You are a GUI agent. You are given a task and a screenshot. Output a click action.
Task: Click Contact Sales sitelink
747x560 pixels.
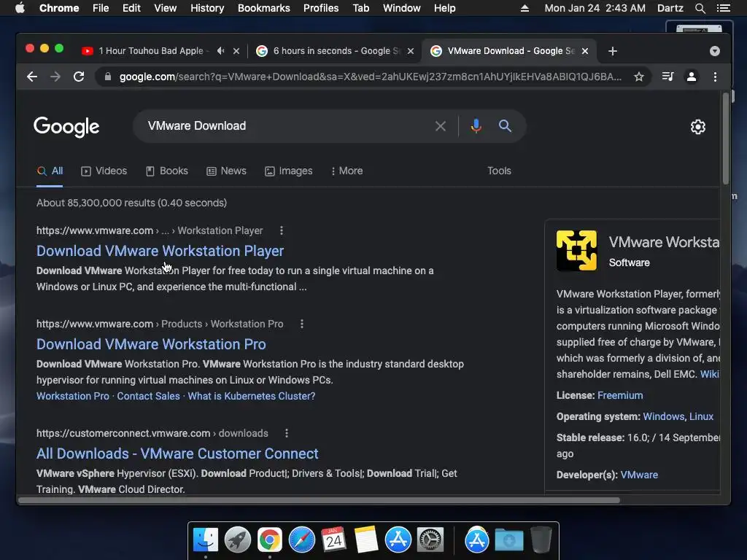tap(149, 396)
